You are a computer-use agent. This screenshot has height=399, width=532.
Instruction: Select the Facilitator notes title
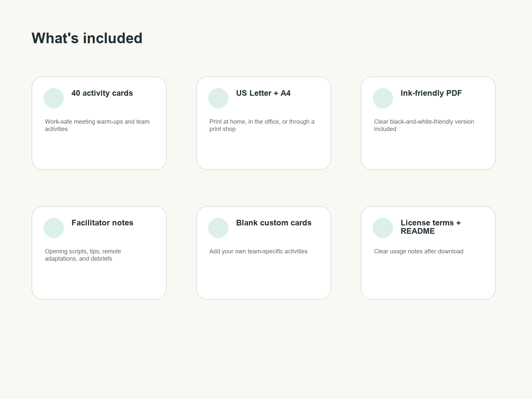point(102,223)
